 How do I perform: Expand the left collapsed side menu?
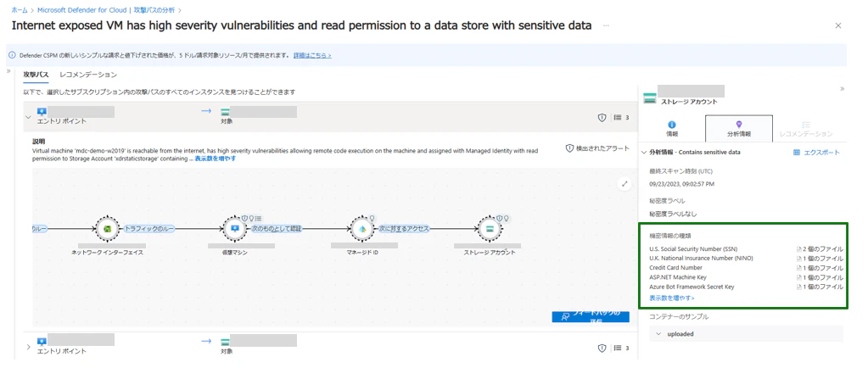pyautogui.click(x=8, y=71)
